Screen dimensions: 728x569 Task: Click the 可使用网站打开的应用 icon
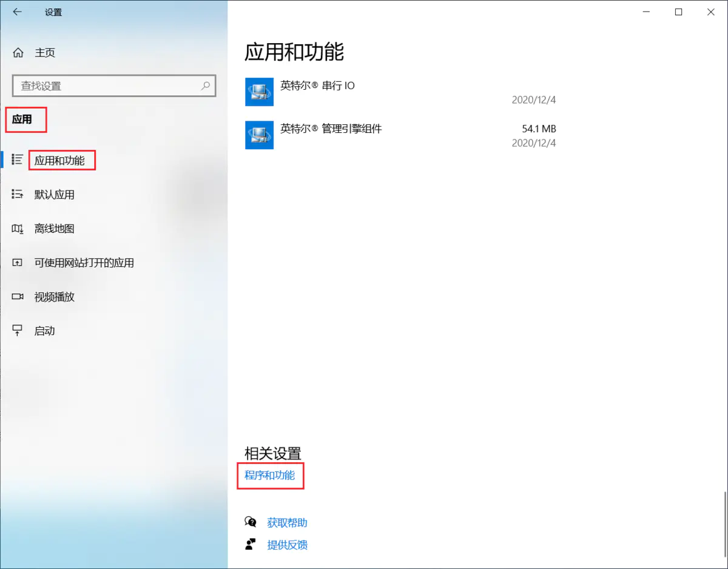18,263
